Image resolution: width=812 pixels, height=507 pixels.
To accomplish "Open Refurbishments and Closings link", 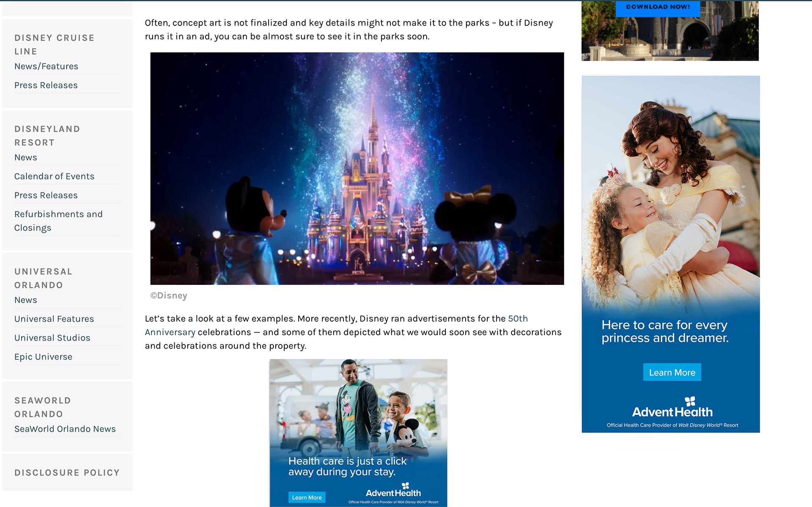I will [x=58, y=221].
